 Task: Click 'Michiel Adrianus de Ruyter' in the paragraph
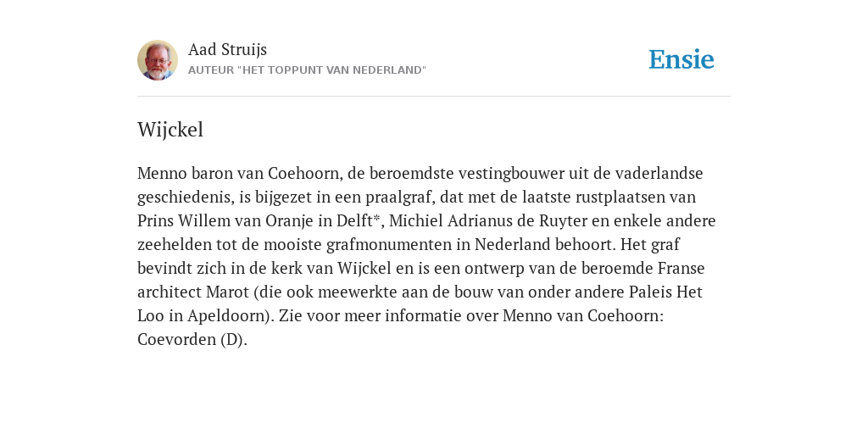coord(487,221)
